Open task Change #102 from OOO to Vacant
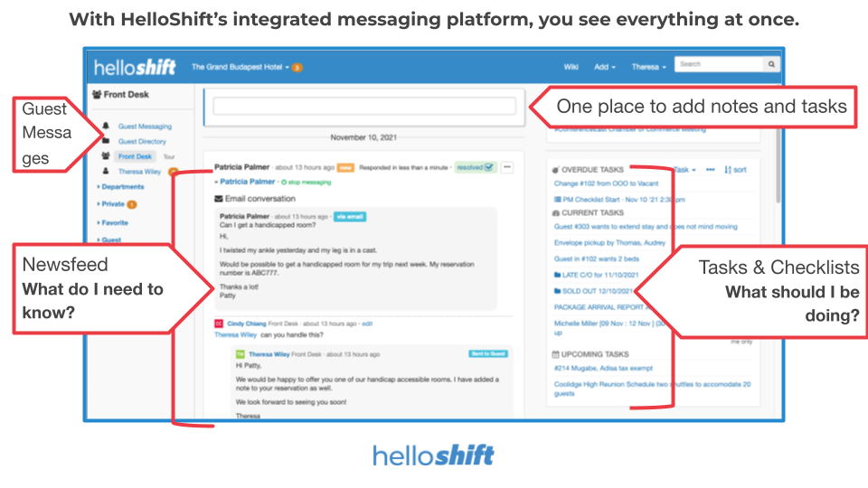The height and width of the screenshot is (488, 868). [x=606, y=183]
